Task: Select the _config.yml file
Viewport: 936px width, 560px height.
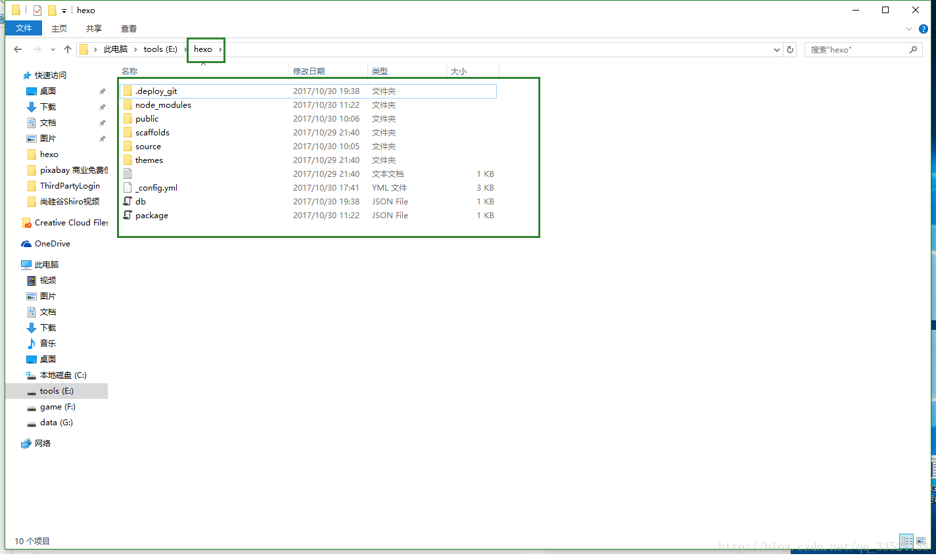Action: point(308,188)
